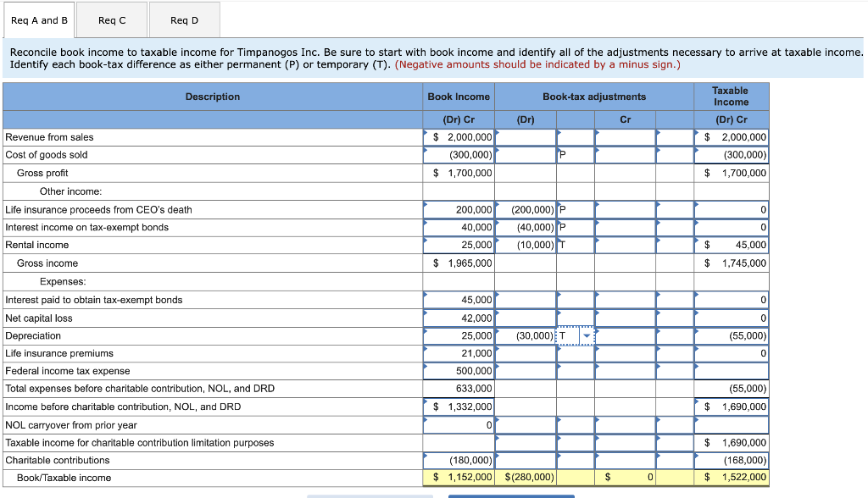Click the blue button below the table
The width and height of the screenshot is (868, 498).
(512, 495)
